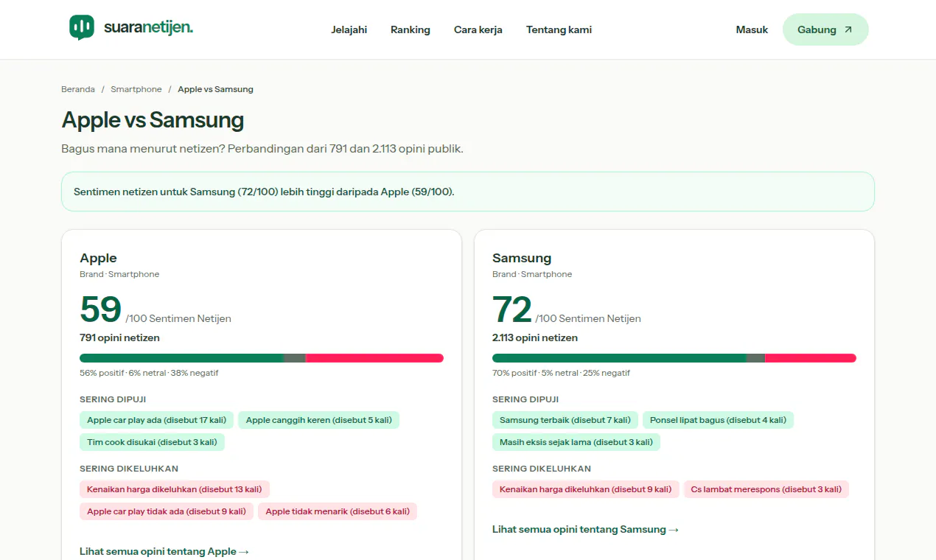Screen dimensions: 936x560
Task: Click the suaranetijen wordmark text
Action: pos(148,28)
